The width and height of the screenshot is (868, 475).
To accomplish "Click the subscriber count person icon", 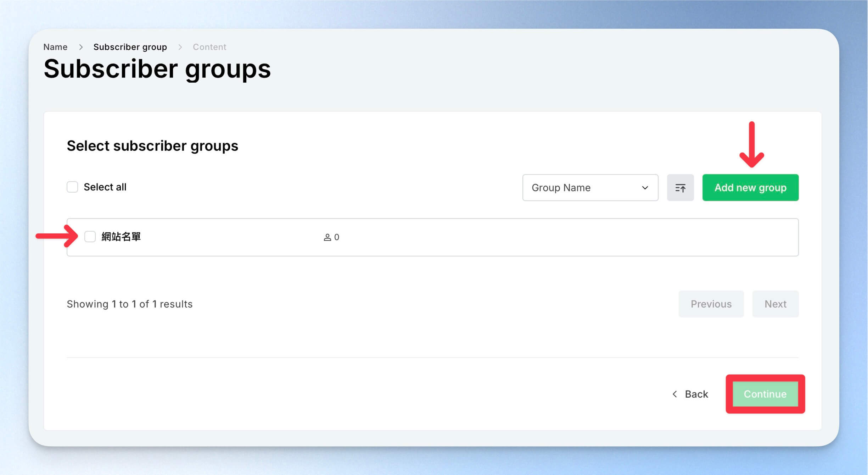I will (327, 237).
